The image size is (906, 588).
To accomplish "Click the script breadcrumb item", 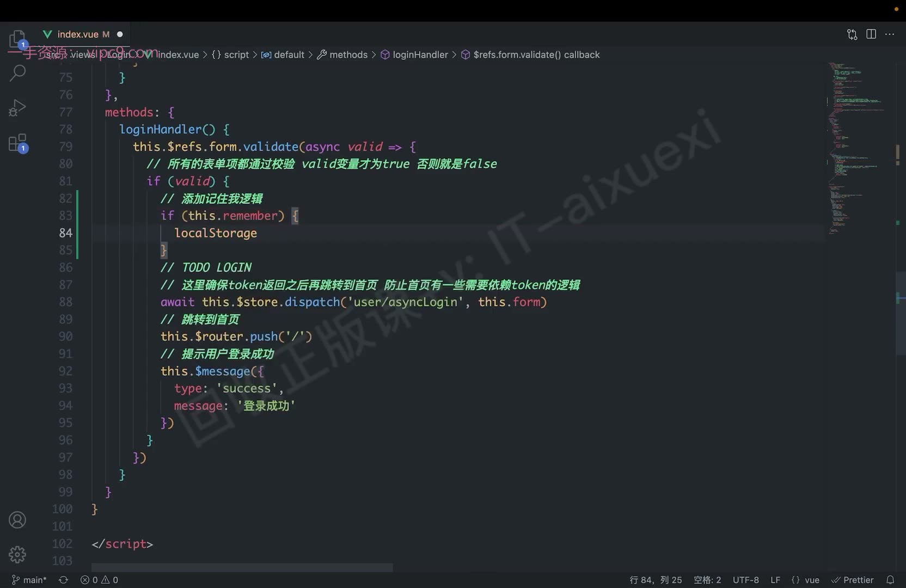I will [x=230, y=54].
